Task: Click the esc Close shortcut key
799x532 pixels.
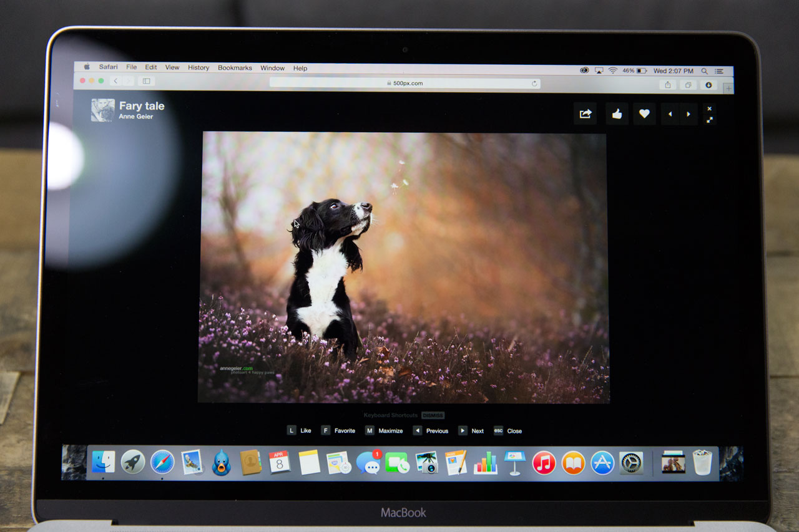Action: tap(498, 430)
